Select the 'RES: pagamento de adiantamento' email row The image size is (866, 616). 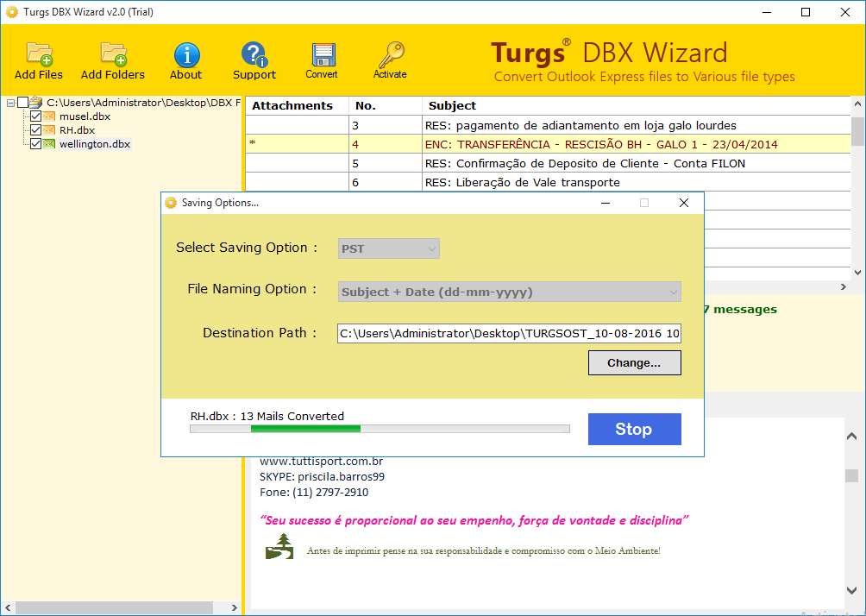pos(548,125)
